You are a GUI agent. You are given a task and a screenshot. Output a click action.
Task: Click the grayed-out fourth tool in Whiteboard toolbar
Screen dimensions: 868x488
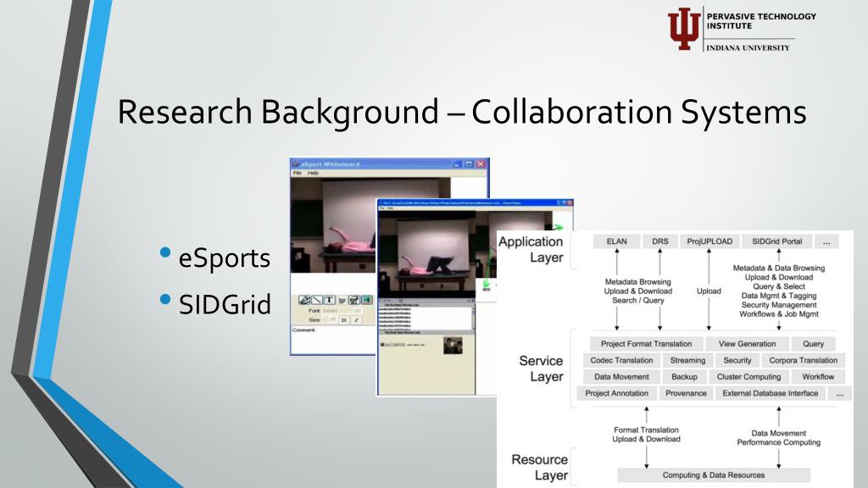pos(342,300)
